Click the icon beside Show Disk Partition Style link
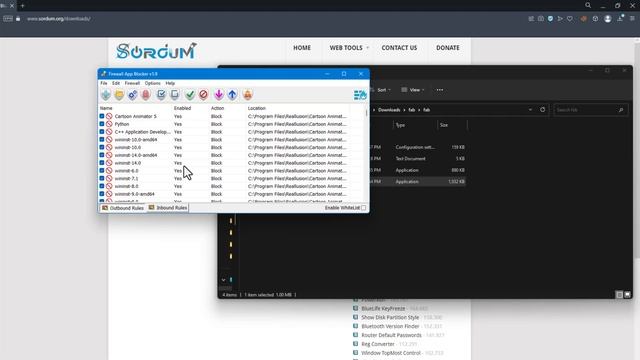This screenshot has width=640, height=360. [356, 317]
